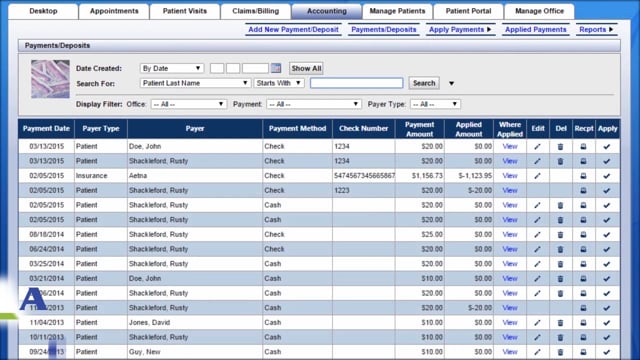The image size is (640, 360).
Task: Open the Payments/Deposits link
Action: pyautogui.click(x=384, y=29)
